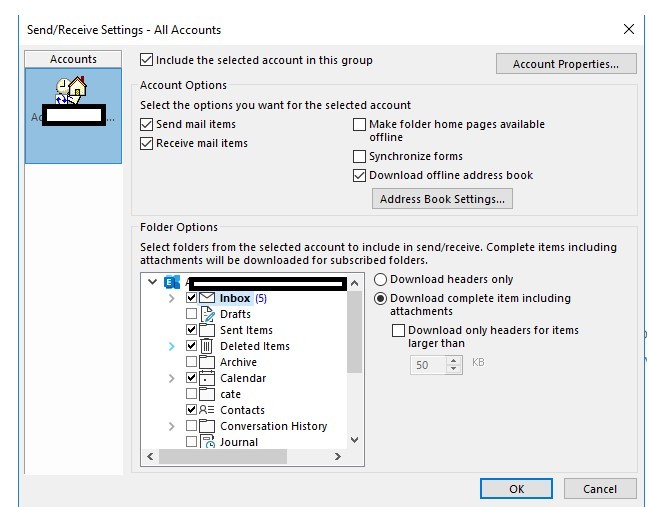Uncheck the Calendar folder checkbox
The width and height of the screenshot is (648, 507).
tap(191, 377)
